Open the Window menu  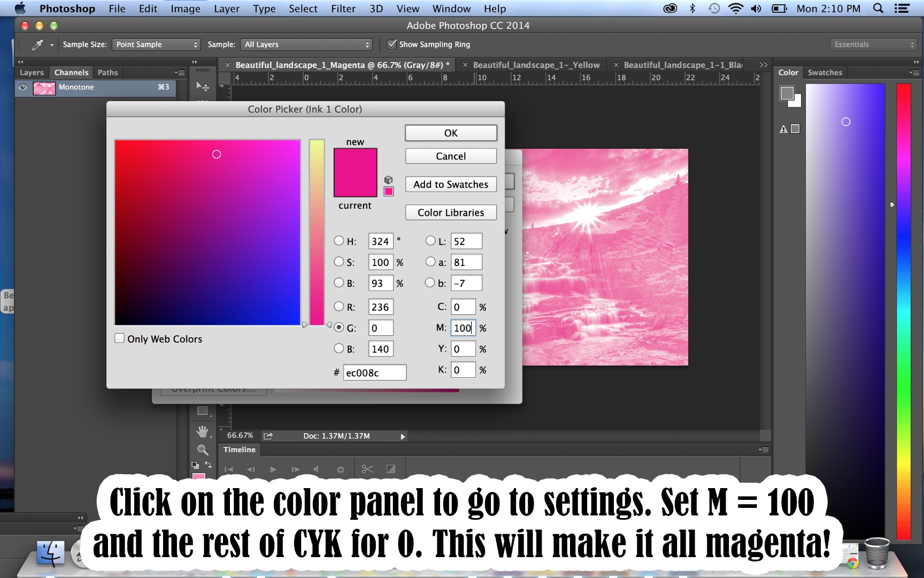[451, 9]
